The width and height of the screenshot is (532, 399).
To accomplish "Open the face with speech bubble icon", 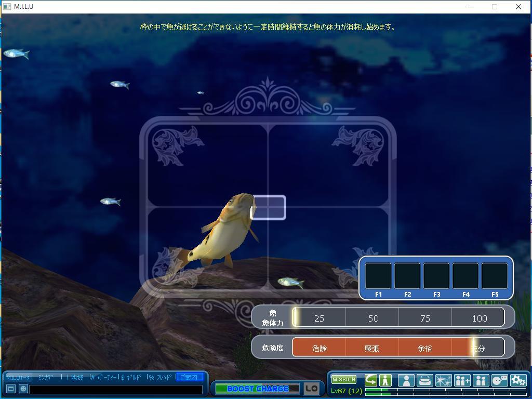I will tap(499, 380).
